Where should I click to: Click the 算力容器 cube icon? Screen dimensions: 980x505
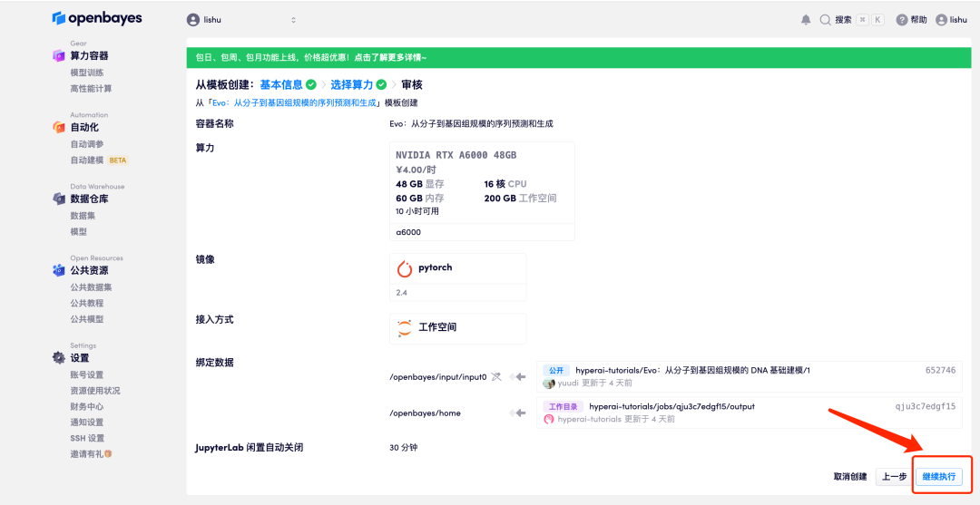[x=59, y=56]
